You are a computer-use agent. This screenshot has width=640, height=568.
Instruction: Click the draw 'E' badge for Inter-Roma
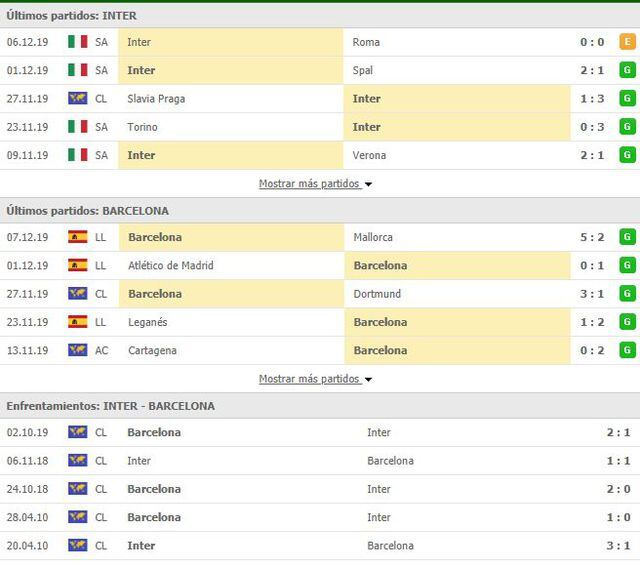[627, 42]
